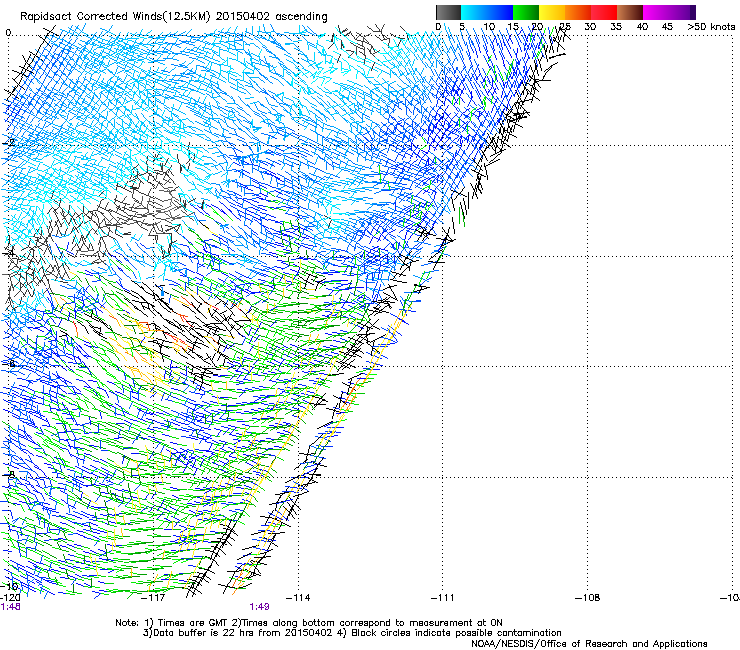
Task: Click the '0' latitude label at top left
Action: (8, 33)
